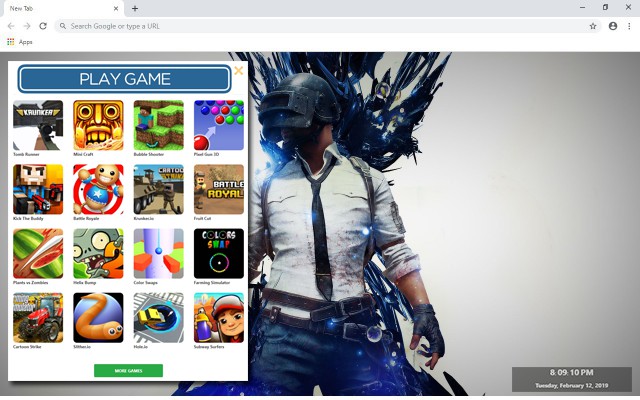Click the 'Helix Bump' label
Screen dimensions: 640x400
84,282
